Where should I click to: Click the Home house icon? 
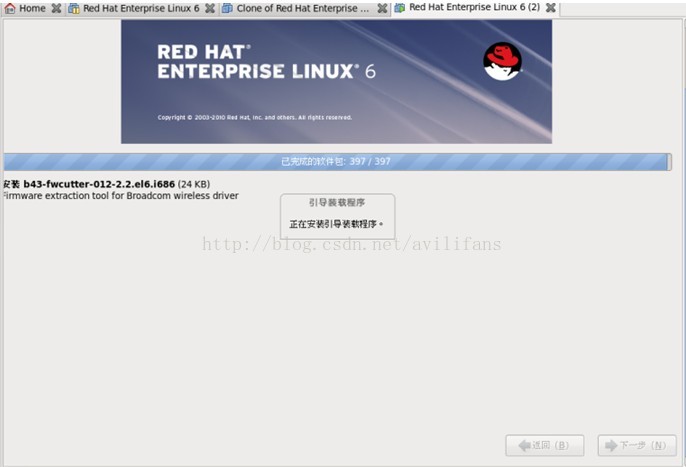tap(10, 8)
